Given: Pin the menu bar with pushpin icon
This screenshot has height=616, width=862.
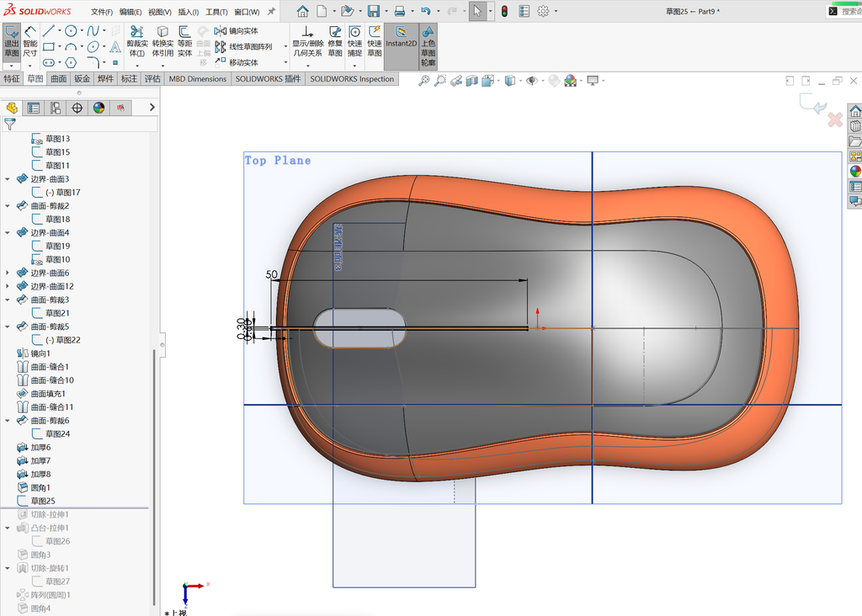Looking at the screenshot, I should [x=272, y=11].
